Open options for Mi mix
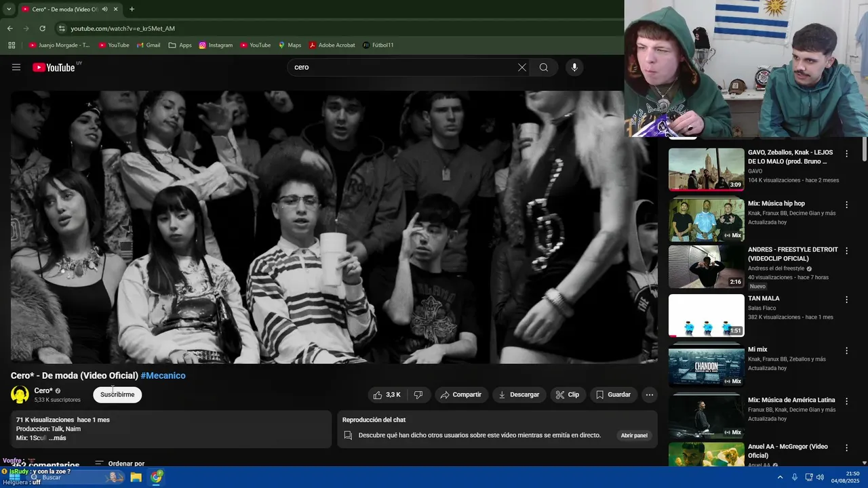The image size is (868, 488). [846, 350]
